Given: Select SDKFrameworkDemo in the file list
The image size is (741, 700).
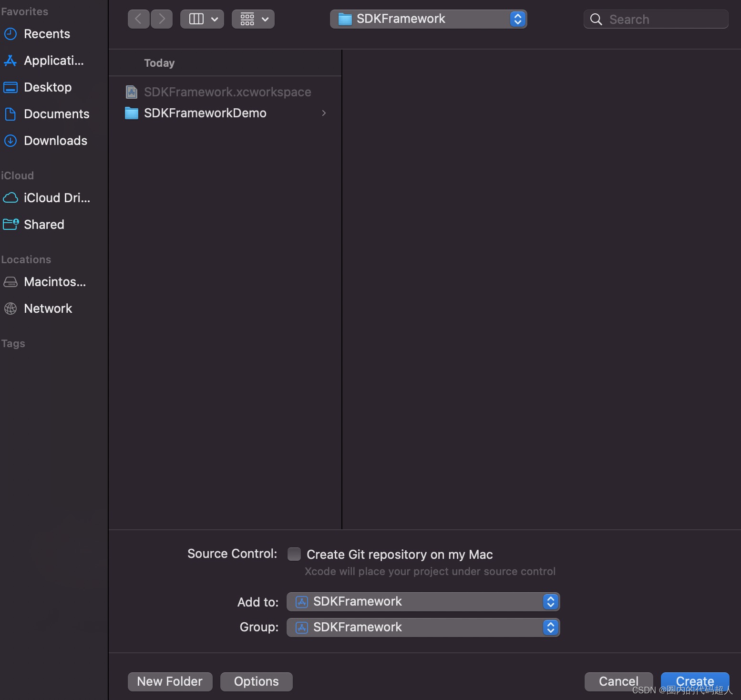Looking at the screenshot, I should click(x=205, y=113).
